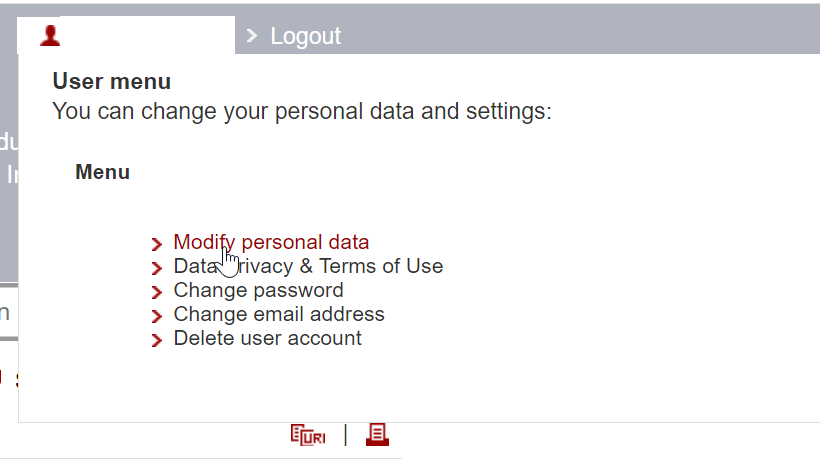
Task: Click the red document icon beside URI
Action: pos(377,434)
